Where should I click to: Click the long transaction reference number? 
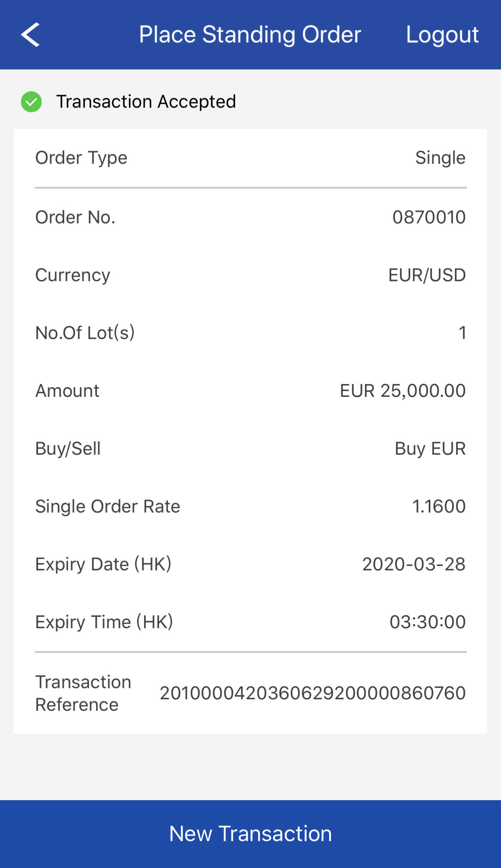[x=313, y=693]
